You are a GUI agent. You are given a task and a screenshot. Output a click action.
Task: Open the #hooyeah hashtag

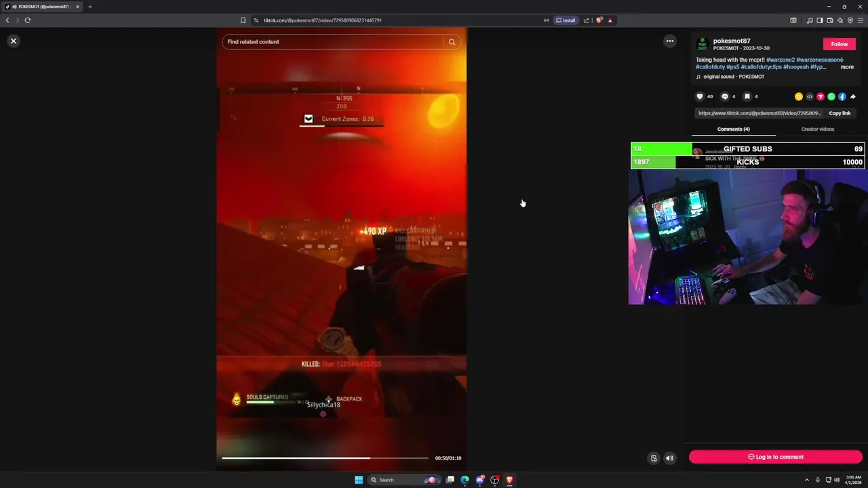(796, 67)
